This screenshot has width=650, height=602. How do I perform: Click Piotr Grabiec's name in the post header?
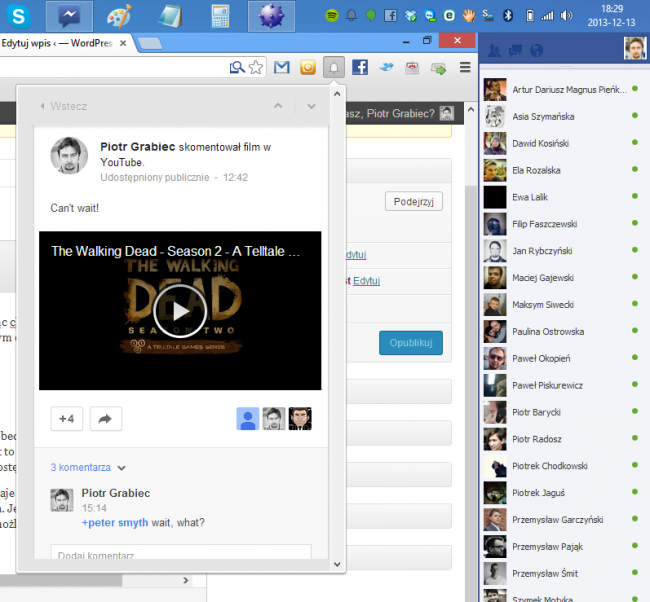coord(138,147)
